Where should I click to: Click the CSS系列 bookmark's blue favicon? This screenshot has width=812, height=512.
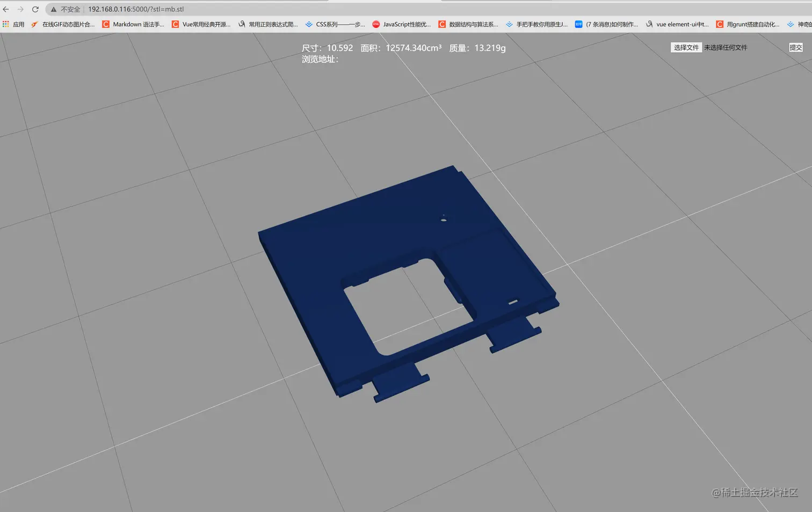coord(309,24)
